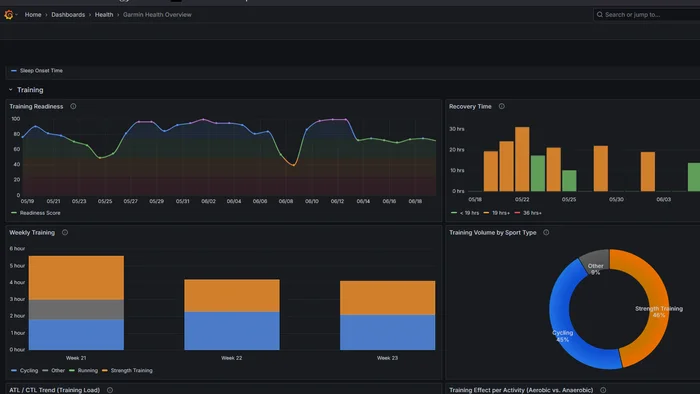Collapse the Training row section
Screen dimensions: 700x394
(11, 90)
